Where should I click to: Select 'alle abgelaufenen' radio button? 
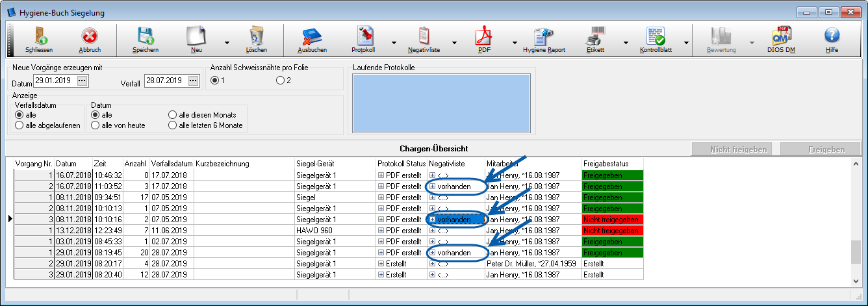coord(19,125)
